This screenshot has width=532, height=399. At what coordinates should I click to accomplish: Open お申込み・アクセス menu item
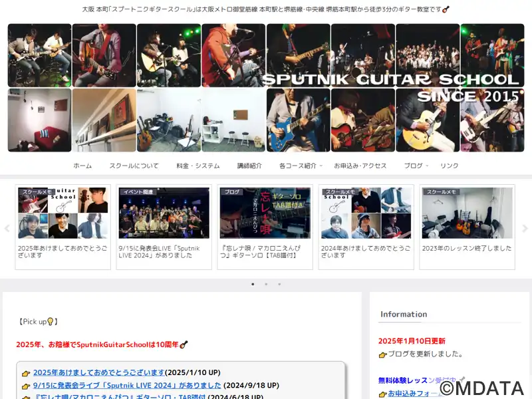point(360,166)
